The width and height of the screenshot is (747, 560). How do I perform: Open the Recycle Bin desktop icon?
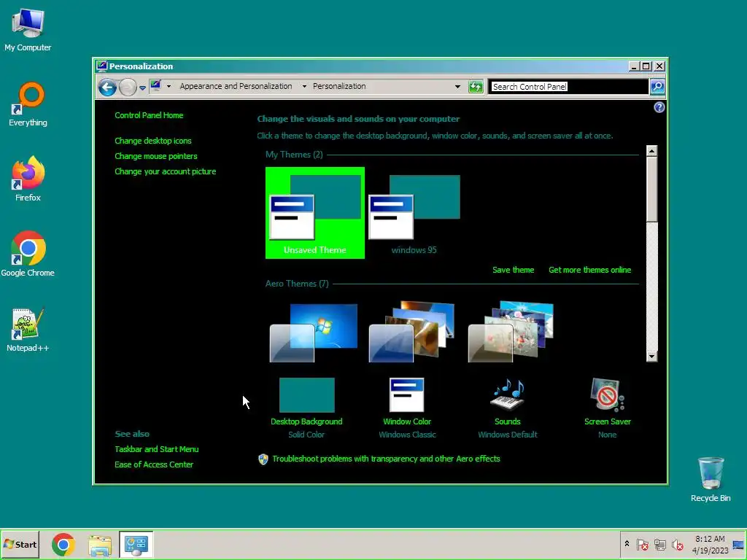point(711,480)
